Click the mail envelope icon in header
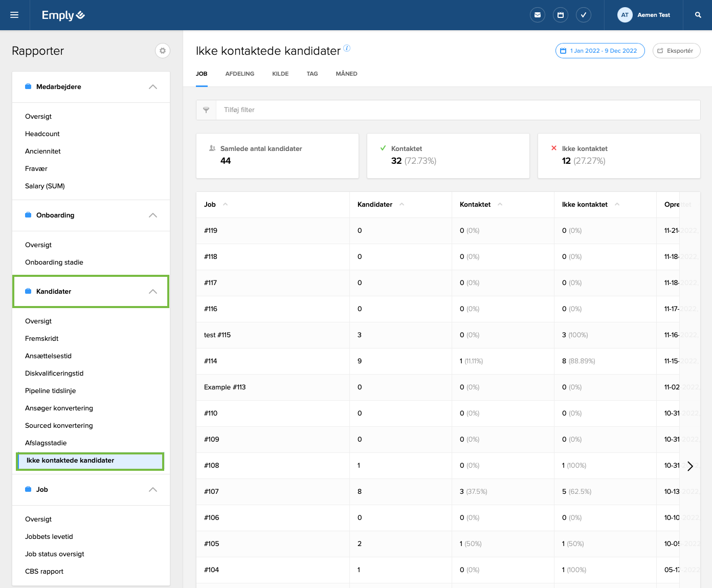This screenshot has height=588, width=712. pos(538,15)
